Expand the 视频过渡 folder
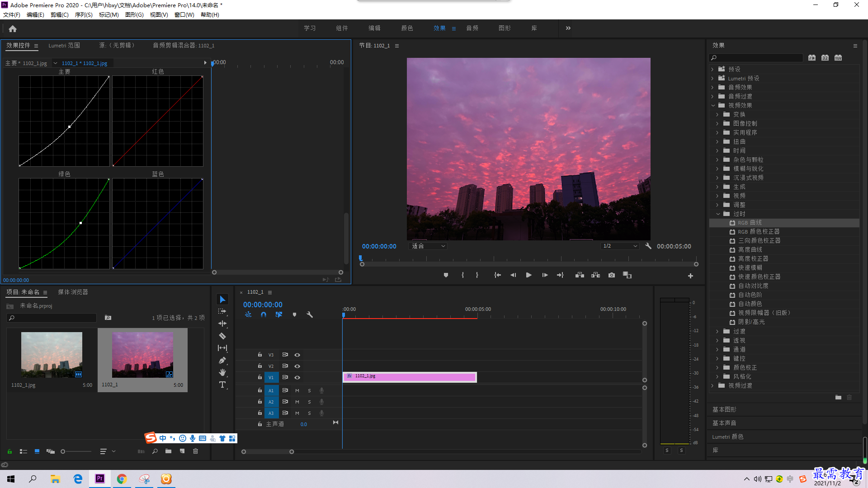Viewport: 868px width, 488px height. [x=712, y=385]
